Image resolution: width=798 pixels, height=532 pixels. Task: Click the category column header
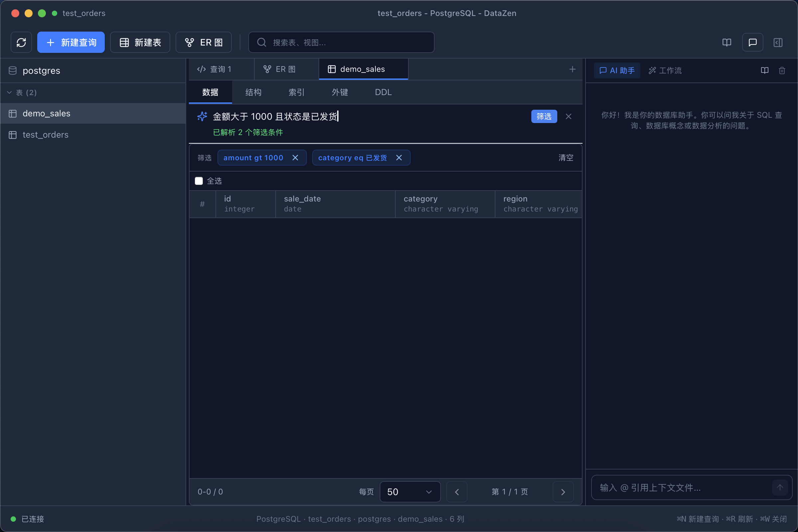(445, 204)
